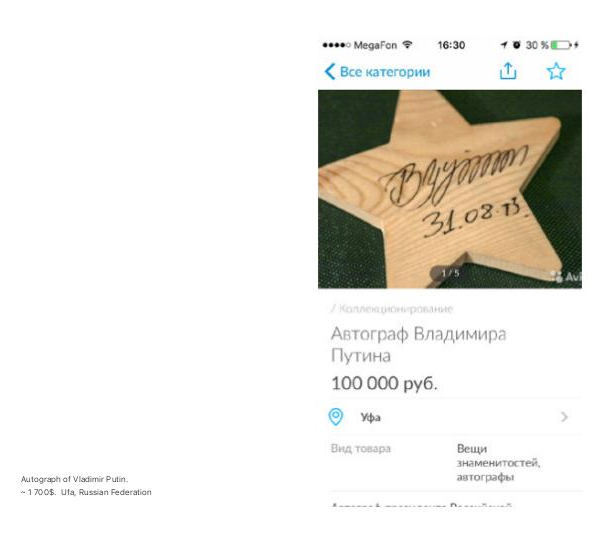The image size is (600, 543).
Task: Tap the listing title 'Автограф Владимира Путина'
Action: (x=418, y=344)
